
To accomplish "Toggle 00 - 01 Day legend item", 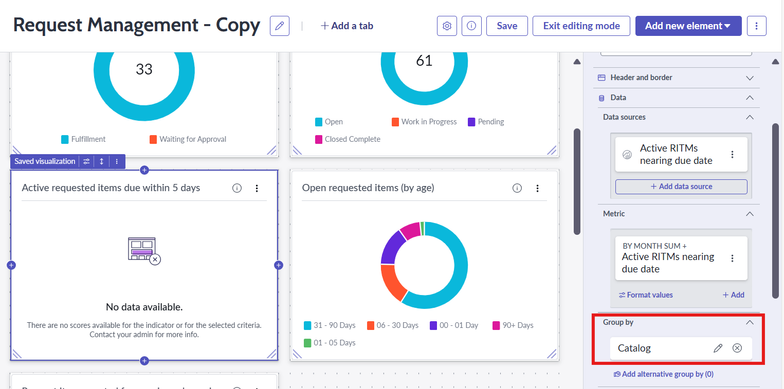I will tap(454, 326).
